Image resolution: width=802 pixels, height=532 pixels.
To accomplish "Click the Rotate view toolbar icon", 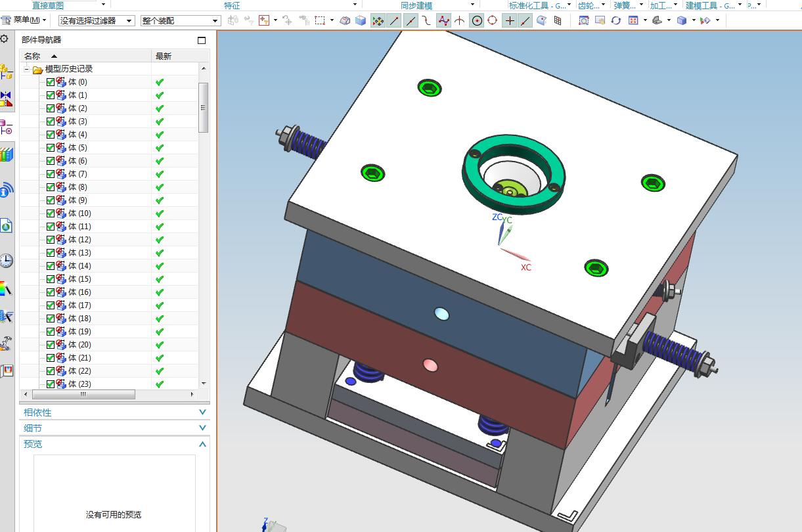I will [615, 20].
